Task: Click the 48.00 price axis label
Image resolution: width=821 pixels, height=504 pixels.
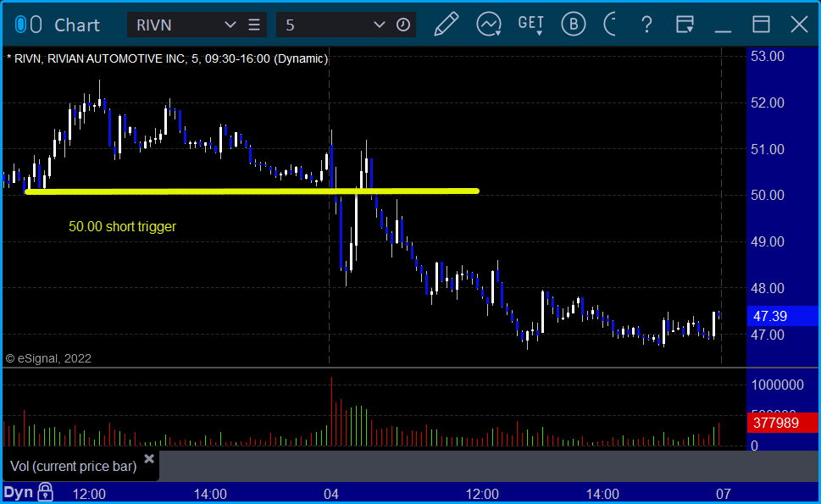Action: (768, 288)
